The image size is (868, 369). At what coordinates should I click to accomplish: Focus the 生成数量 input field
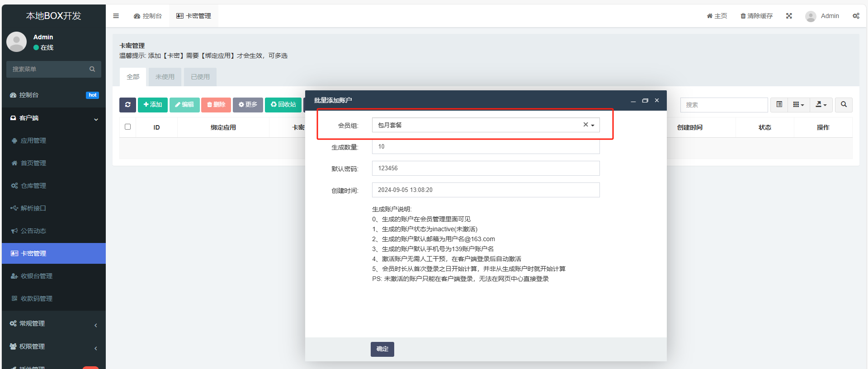pos(486,147)
